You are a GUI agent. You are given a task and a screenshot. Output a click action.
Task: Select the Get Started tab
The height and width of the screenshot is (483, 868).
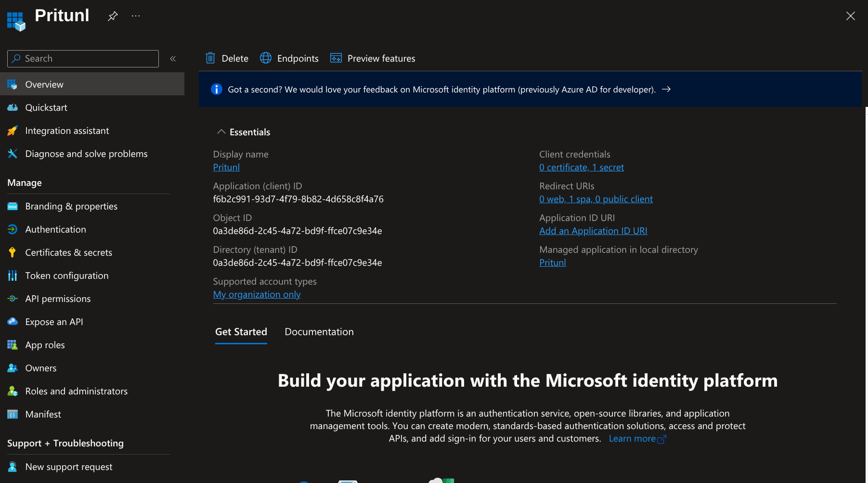pyautogui.click(x=241, y=332)
